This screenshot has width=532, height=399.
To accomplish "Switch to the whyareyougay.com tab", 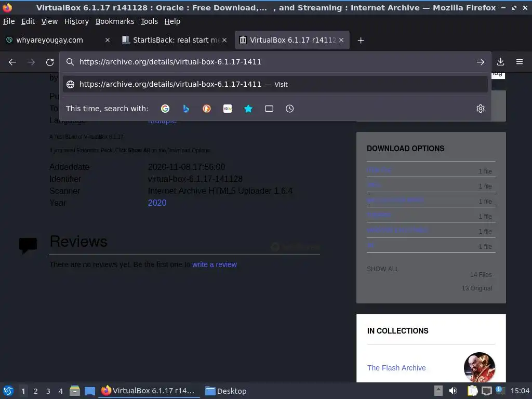I will pos(58,40).
